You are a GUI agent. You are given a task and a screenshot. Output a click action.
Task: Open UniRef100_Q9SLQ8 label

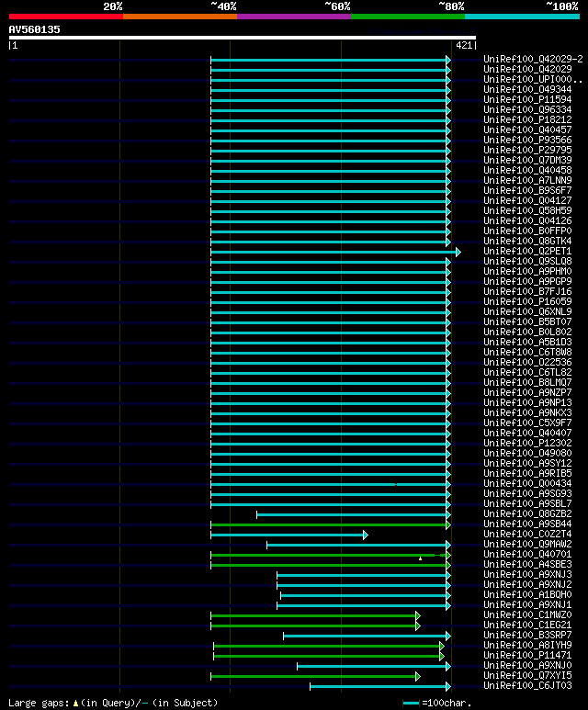click(527, 261)
